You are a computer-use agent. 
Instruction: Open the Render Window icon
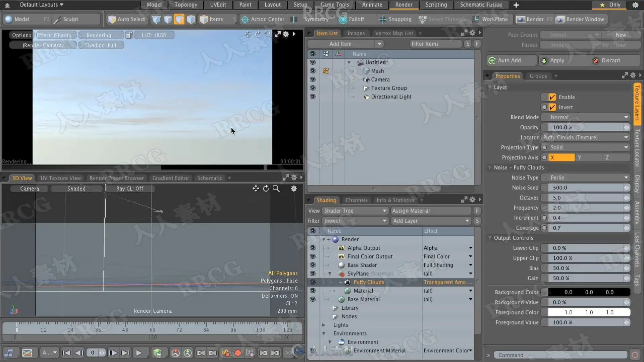560,19
